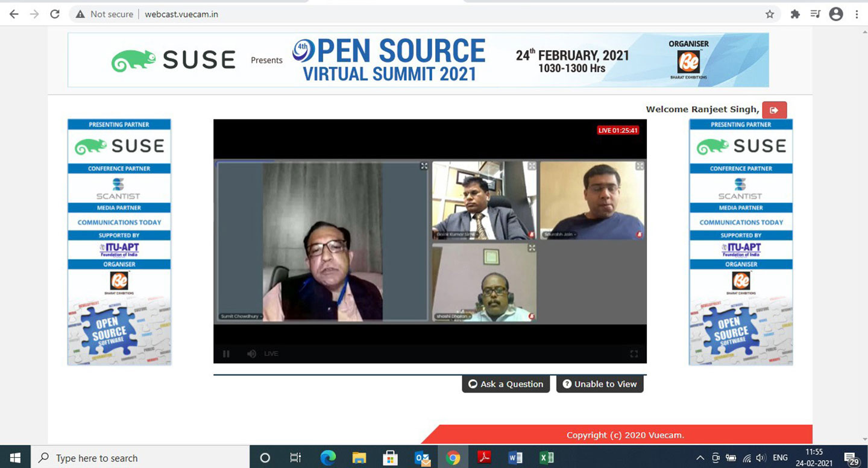The height and width of the screenshot is (468, 868).
Task: Expand Saurabh Jain's video tile
Action: [x=640, y=166]
